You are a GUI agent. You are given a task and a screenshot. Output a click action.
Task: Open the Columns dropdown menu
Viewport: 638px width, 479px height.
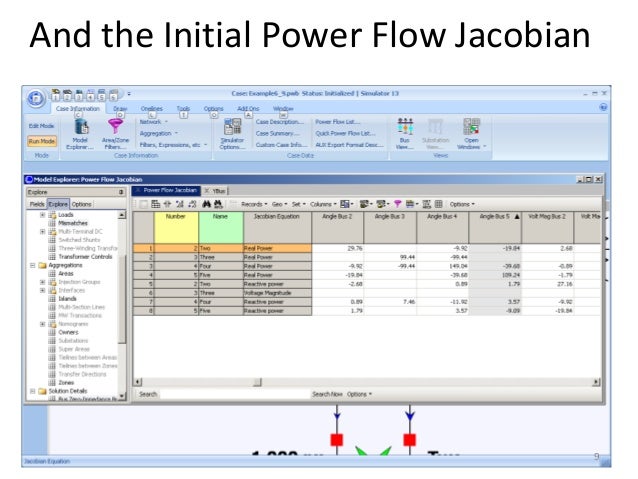click(x=323, y=204)
